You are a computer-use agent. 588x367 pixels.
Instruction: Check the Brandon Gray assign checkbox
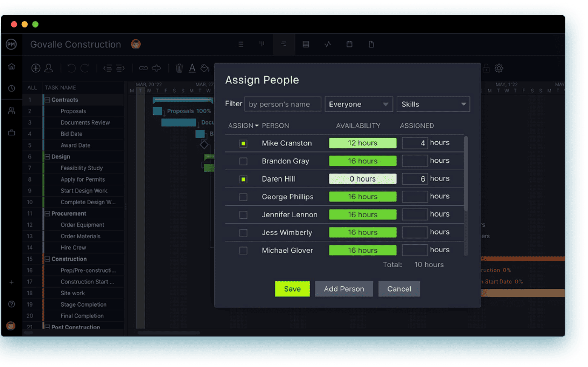[243, 161]
